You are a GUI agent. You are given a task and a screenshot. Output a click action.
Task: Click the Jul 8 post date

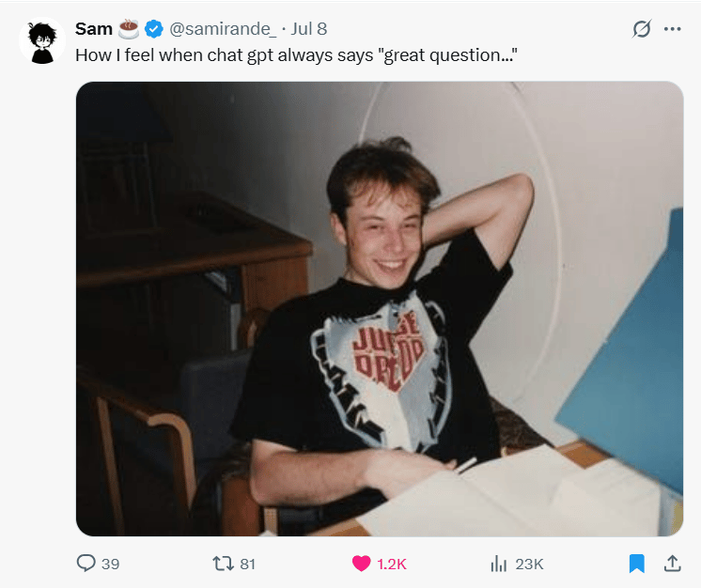[309, 29]
